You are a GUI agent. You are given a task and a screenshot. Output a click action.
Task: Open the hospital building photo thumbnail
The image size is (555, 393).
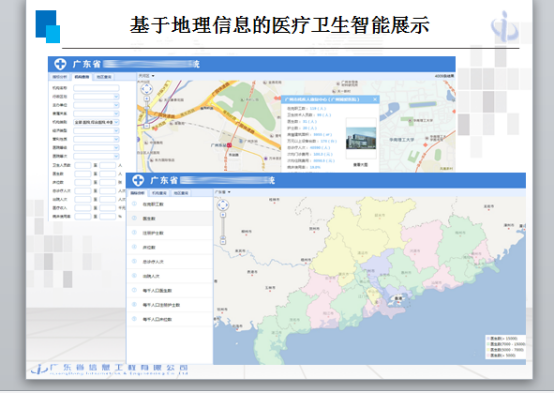[361, 138]
